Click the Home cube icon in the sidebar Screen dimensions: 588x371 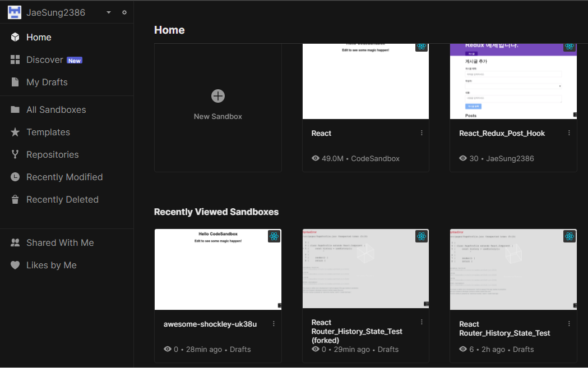pos(15,37)
